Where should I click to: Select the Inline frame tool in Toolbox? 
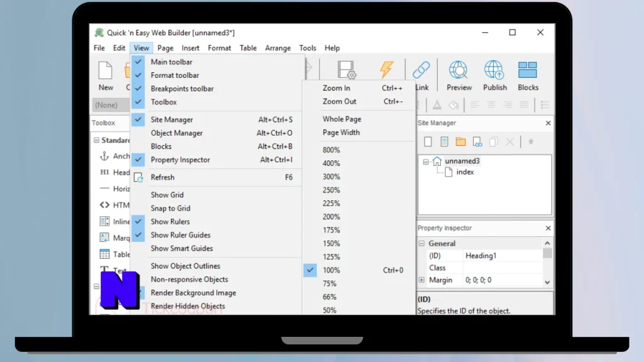[114, 221]
